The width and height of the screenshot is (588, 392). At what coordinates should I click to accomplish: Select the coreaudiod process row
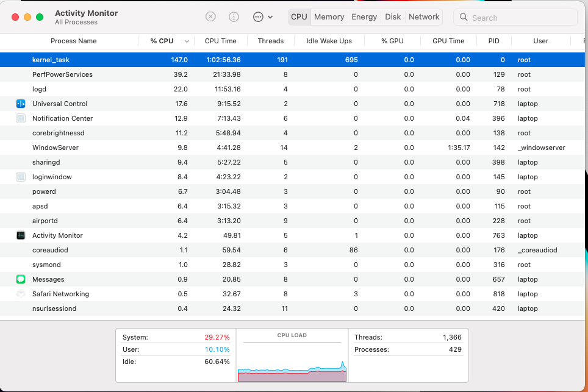tap(293, 250)
